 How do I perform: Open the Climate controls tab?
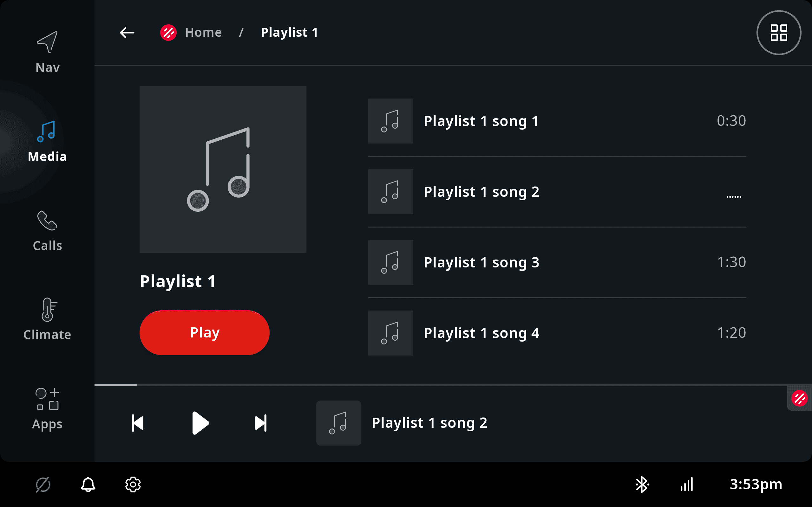click(47, 319)
